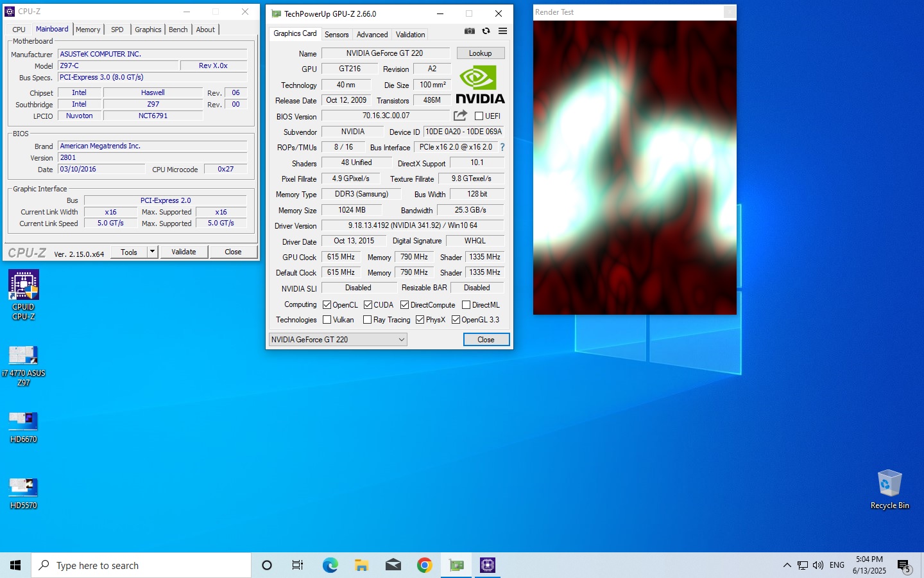Toggle the Ray Tracing checkbox
Screen dimensions: 924x578
367,320
